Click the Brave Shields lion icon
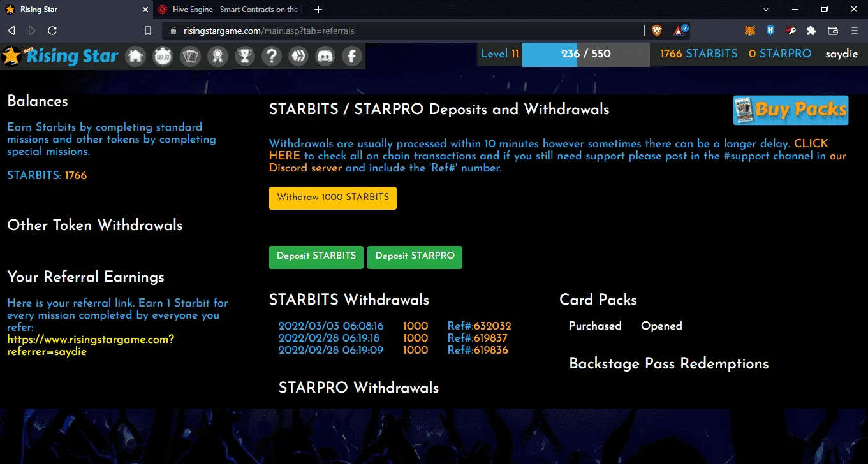 pos(657,30)
